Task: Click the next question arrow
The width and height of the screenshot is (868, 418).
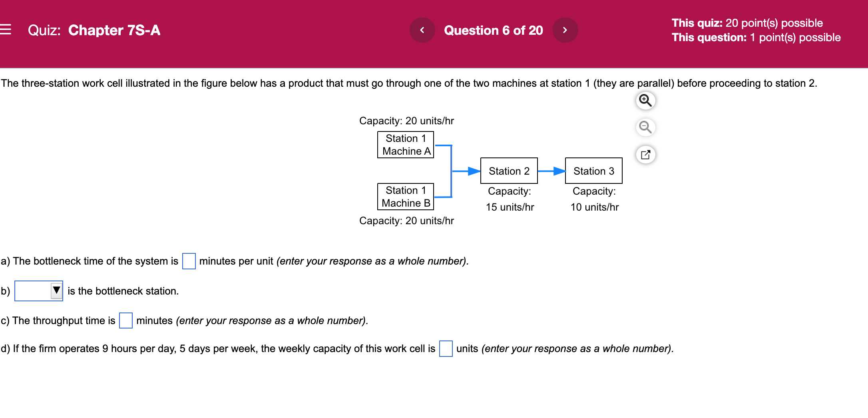Action: [x=565, y=30]
